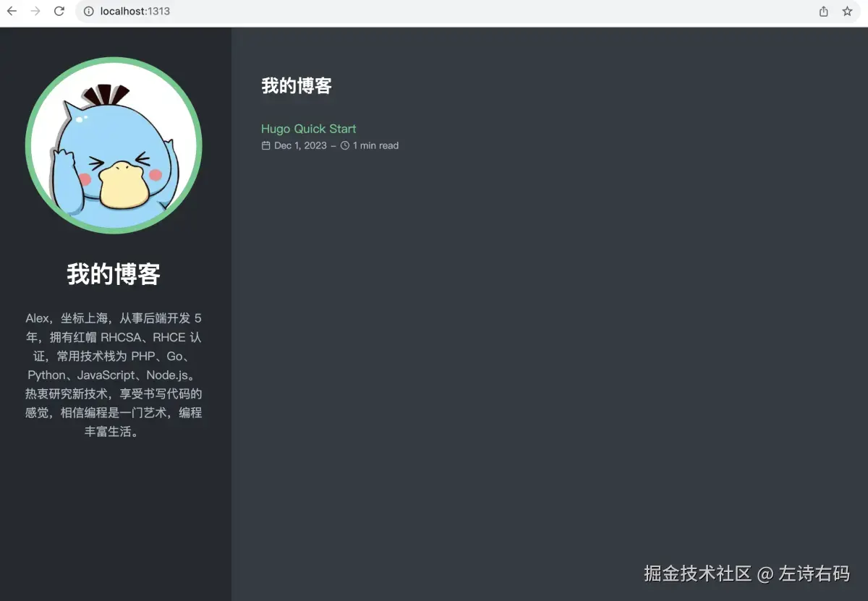Image resolution: width=868 pixels, height=601 pixels.
Task: Click the back navigation arrow
Action: pyautogui.click(x=12, y=12)
